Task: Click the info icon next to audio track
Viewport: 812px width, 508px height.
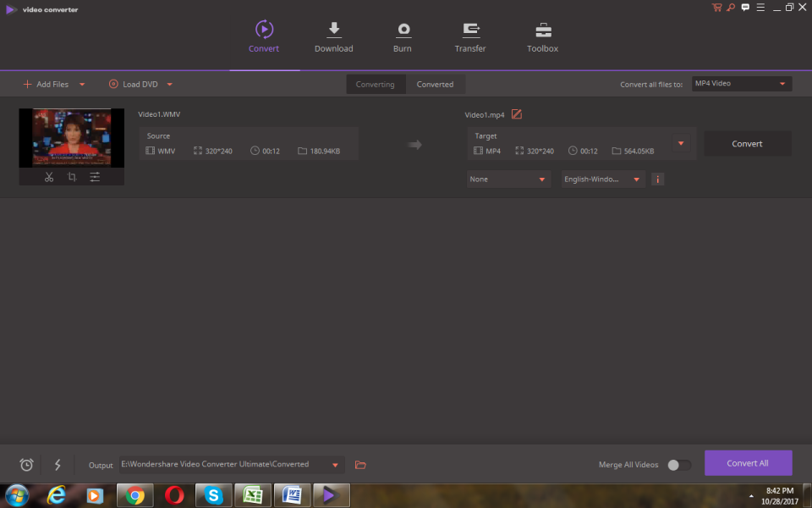Action: (657, 179)
